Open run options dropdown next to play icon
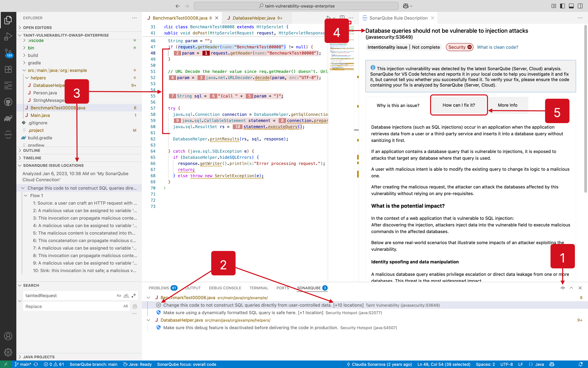This screenshot has height=368, width=588. click(x=334, y=18)
